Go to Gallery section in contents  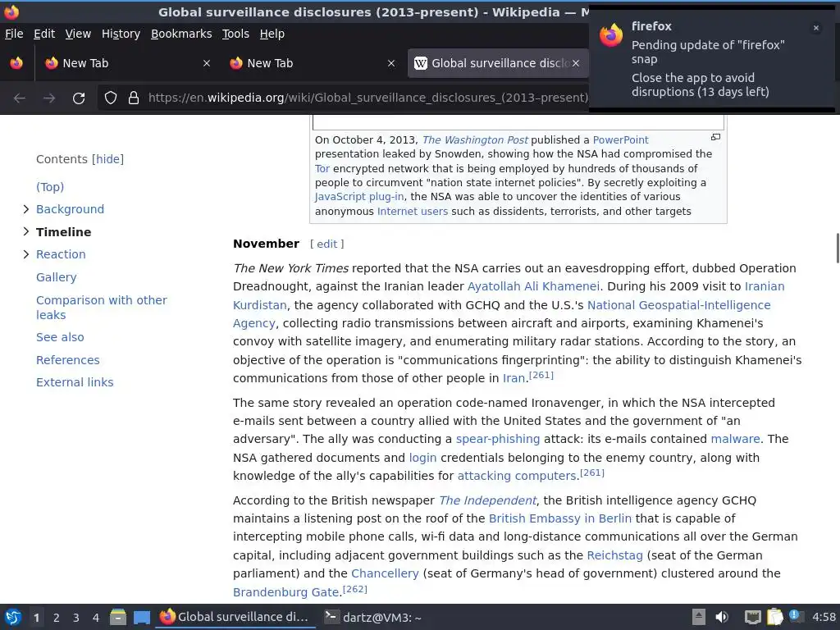pyautogui.click(x=57, y=277)
